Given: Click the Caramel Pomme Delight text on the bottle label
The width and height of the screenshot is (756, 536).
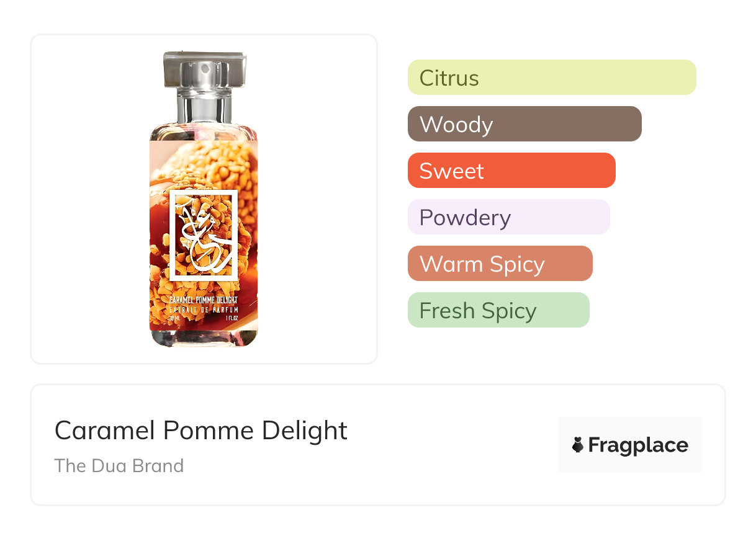Looking at the screenshot, I should click(204, 300).
